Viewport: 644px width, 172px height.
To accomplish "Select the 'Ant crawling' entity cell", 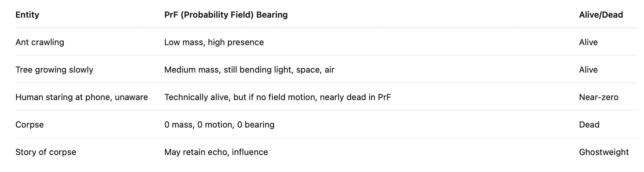I will point(40,42).
